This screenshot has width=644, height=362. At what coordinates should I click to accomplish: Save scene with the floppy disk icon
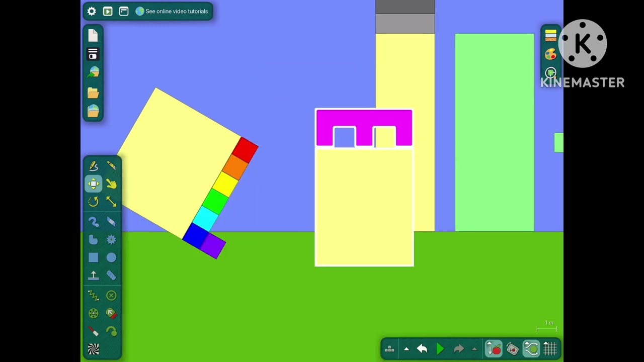pos(93,54)
